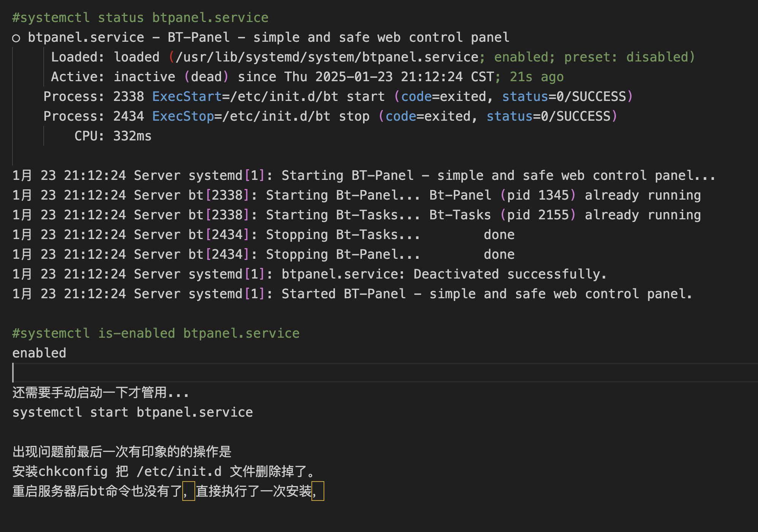Viewport: 758px width, 532px height.
Task: Click the 'inactive (dead)' status text
Action: point(171,77)
